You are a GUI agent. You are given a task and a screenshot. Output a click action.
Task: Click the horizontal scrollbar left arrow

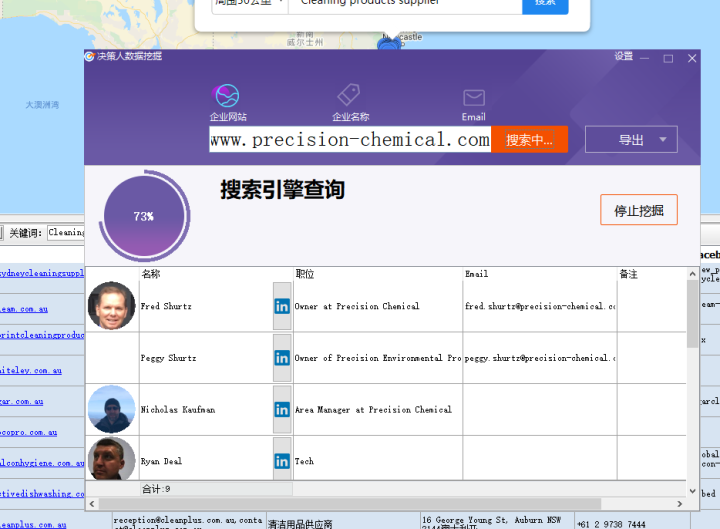point(92,504)
